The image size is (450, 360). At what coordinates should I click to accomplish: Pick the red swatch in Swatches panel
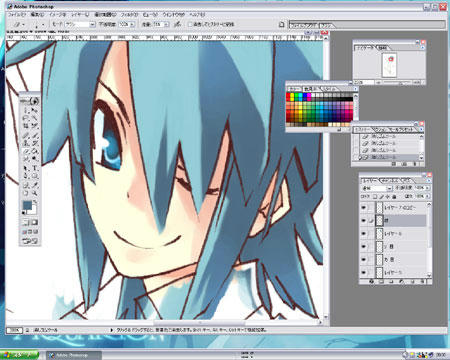click(x=288, y=96)
